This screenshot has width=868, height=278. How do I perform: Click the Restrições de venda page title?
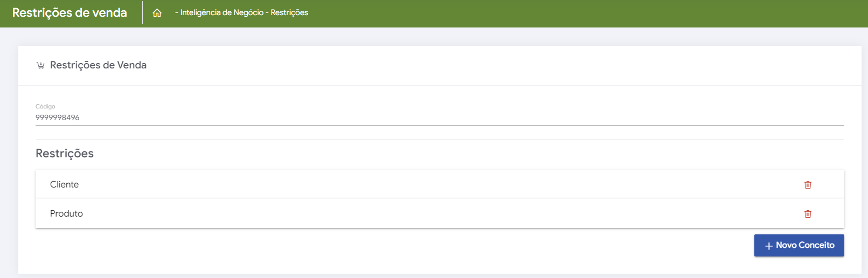tap(70, 12)
